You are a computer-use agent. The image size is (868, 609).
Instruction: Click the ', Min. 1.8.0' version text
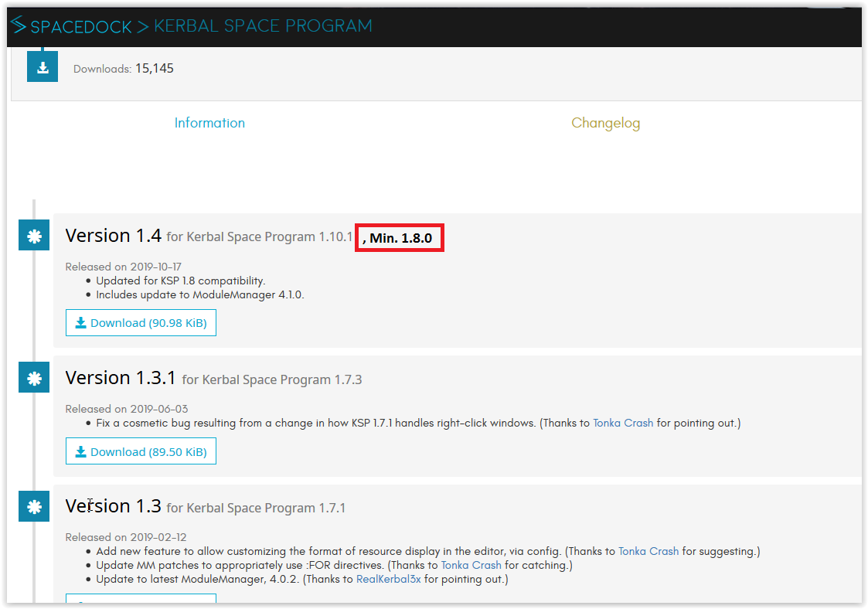pyautogui.click(x=397, y=238)
